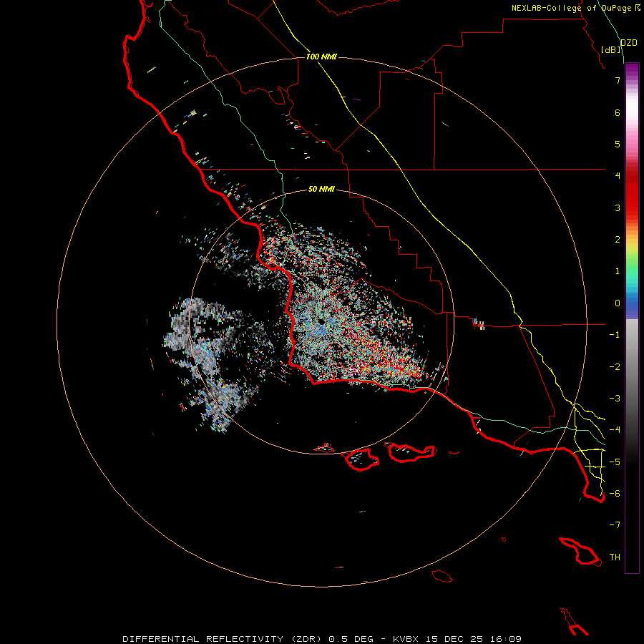The height and width of the screenshot is (644, 644).
Task: Click the isolated echo east of 50 NMI ring
Action: (479, 324)
